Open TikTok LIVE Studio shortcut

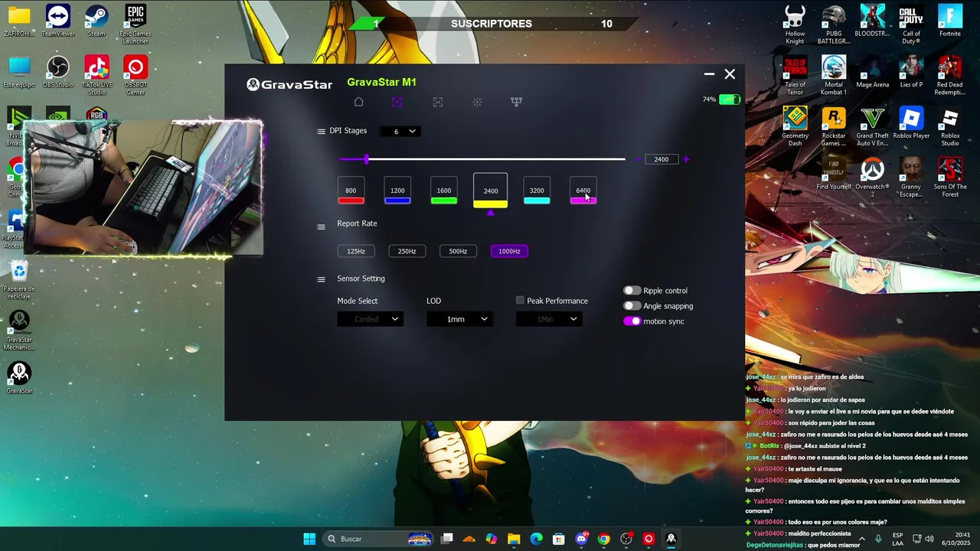point(96,75)
